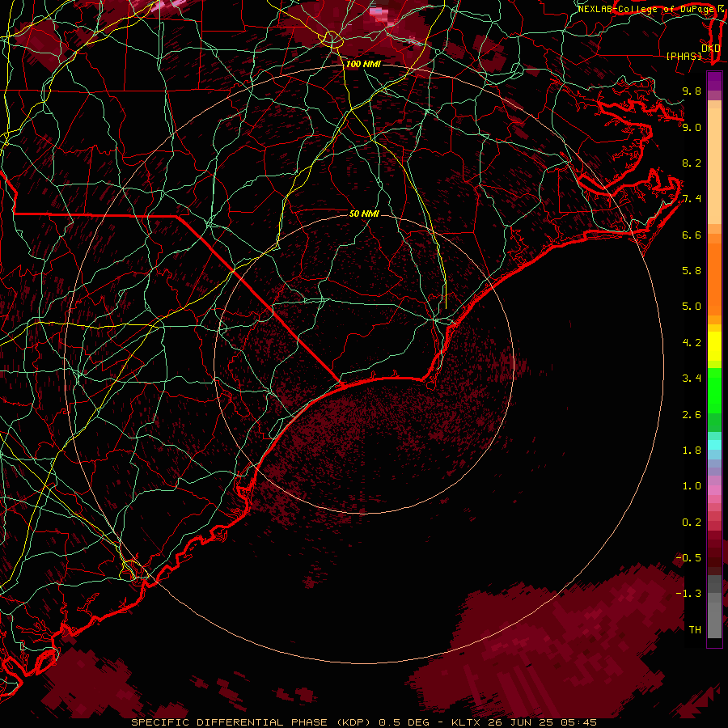Viewport: 728px width, 728px height.
Task: Pick the purple band atop the color scale
Action: [714, 82]
